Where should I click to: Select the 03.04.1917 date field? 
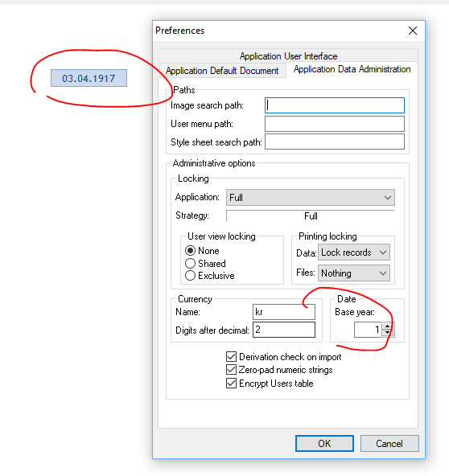click(x=89, y=78)
